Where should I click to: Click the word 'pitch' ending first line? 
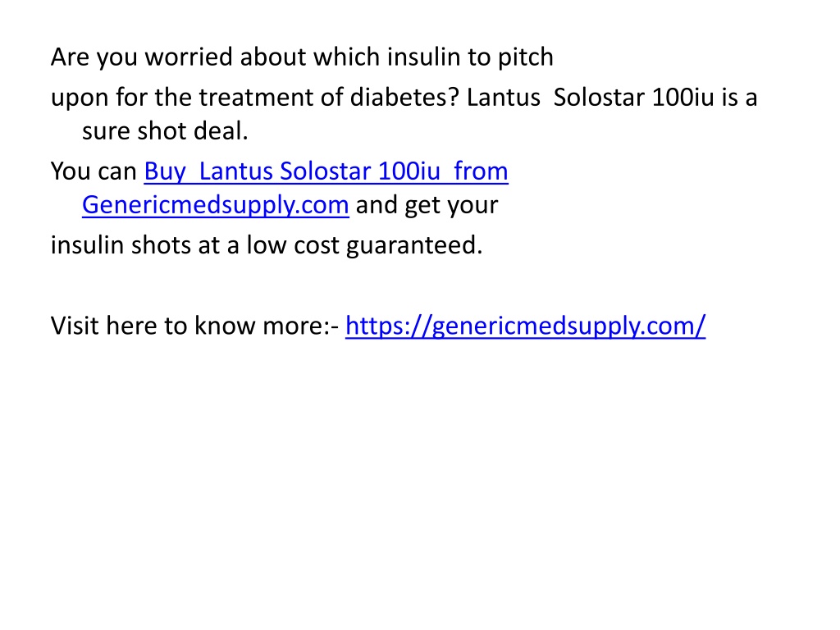tap(526, 58)
